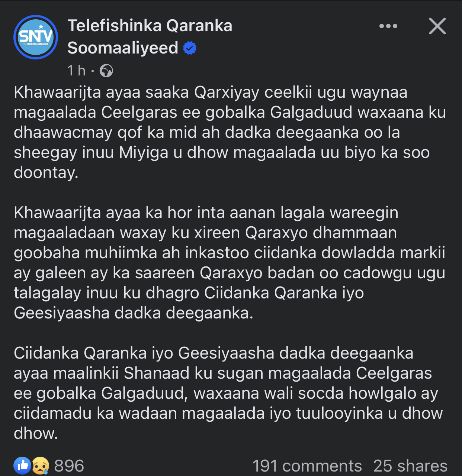Open the SNTV profile picture

[x=36, y=37]
